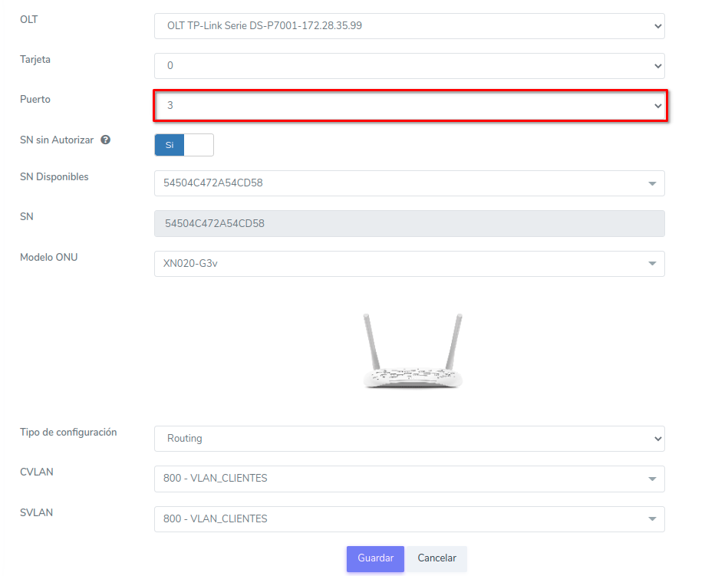Screen dimensions: 728x576
Task: Open the highlighted Puerto dropdown
Action: pos(409,105)
